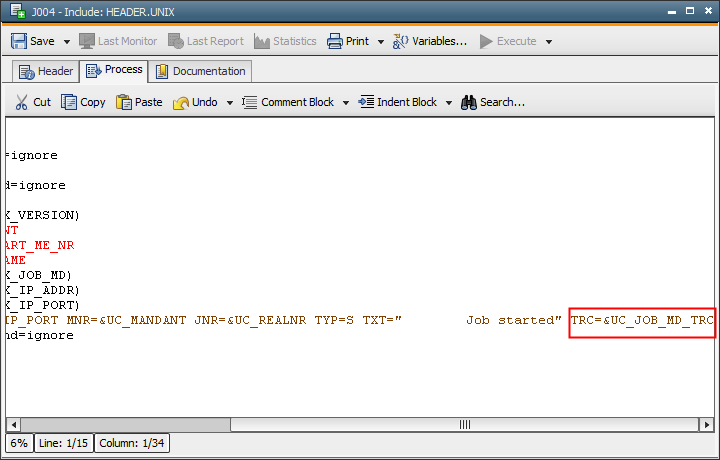Open Search with the binoculars icon
720x460 pixels.
[x=468, y=102]
